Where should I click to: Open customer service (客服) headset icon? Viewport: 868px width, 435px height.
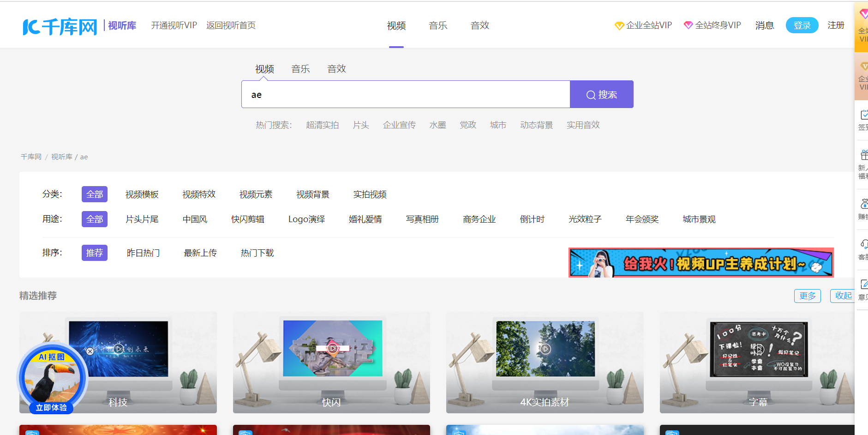pos(864,243)
